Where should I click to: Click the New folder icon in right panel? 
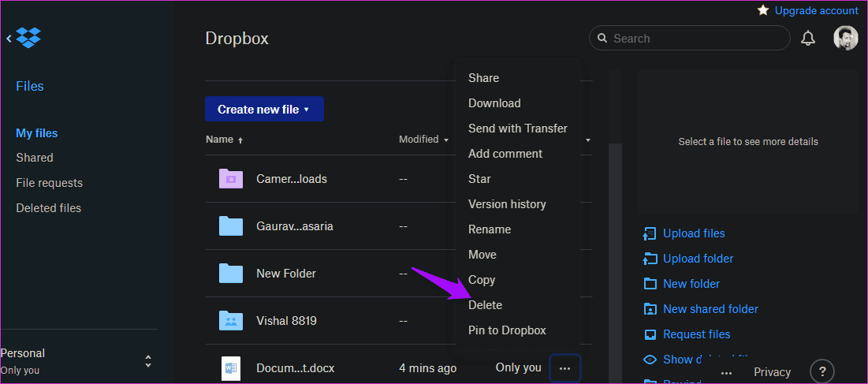click(650, 284)
